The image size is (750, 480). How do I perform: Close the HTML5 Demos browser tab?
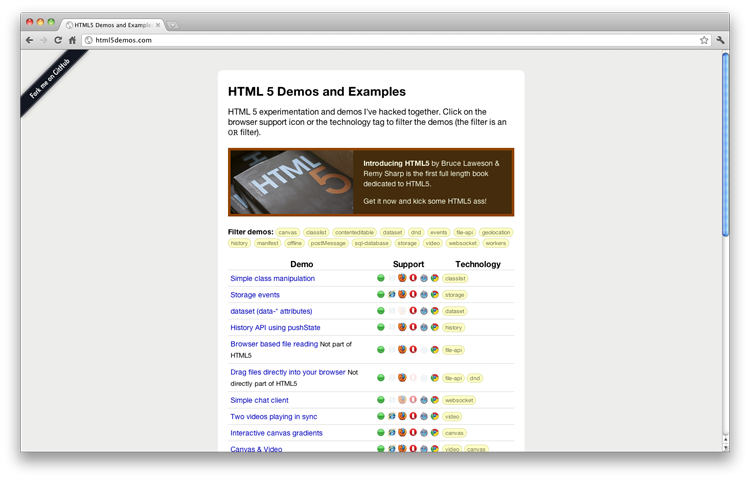tap(158, 25)
